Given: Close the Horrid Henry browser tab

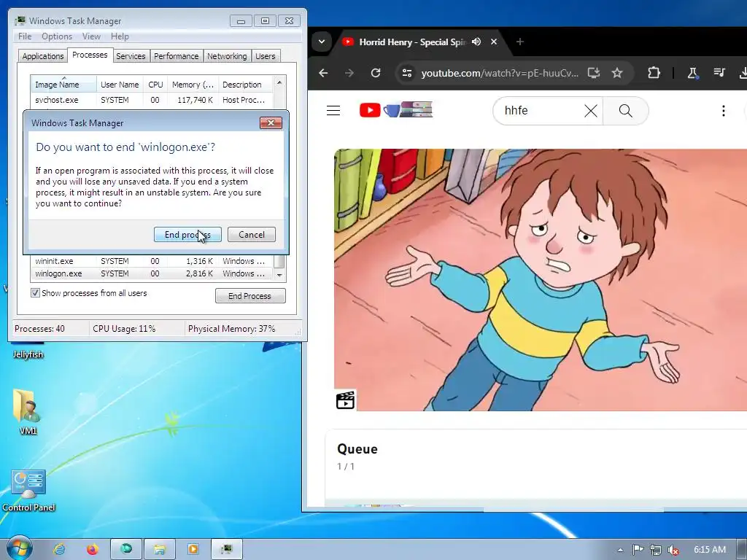Looking at the screenshot, I should pyautogui.click(x=494, y=42).
